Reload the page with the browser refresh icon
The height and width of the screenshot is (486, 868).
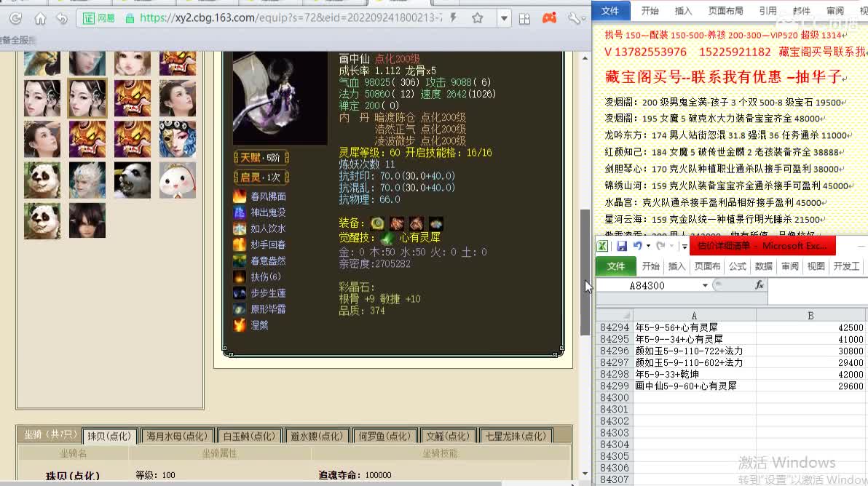(x=15, y=18)
